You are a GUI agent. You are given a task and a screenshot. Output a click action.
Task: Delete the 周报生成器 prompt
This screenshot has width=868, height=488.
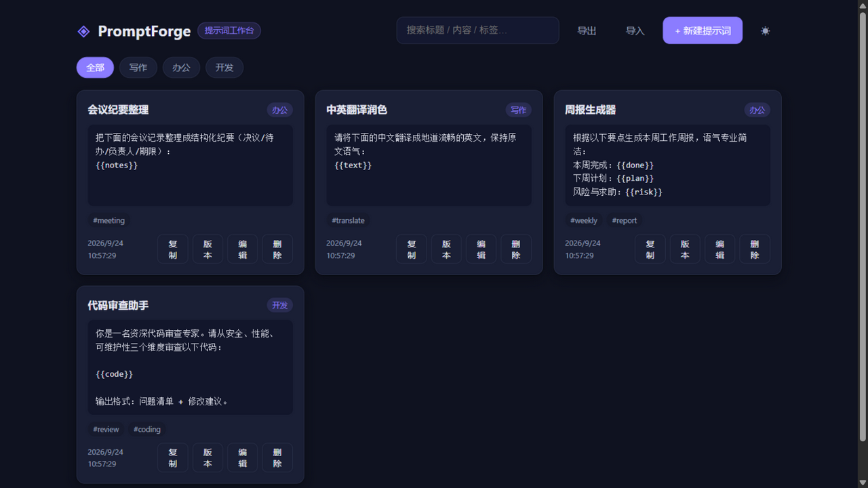click(755, 249)
